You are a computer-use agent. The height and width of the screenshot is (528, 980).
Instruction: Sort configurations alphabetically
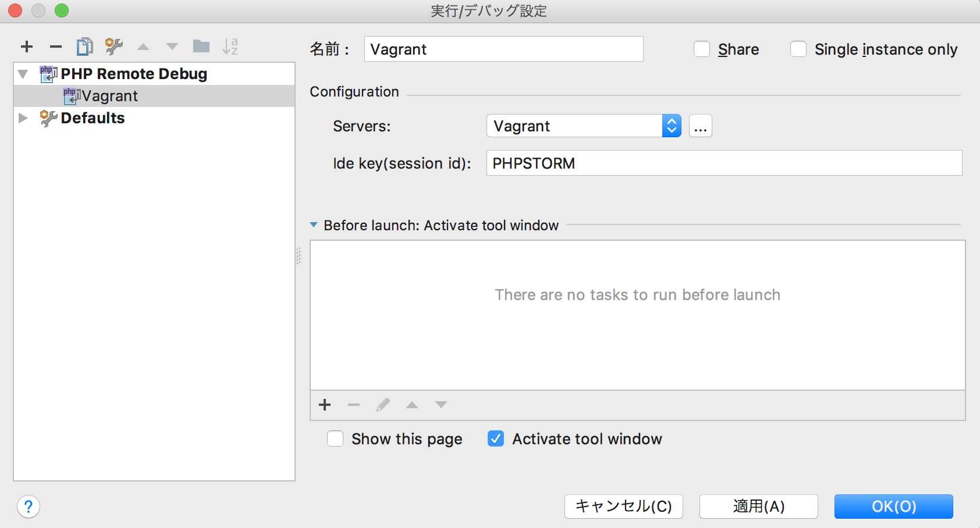coord(230,47)
